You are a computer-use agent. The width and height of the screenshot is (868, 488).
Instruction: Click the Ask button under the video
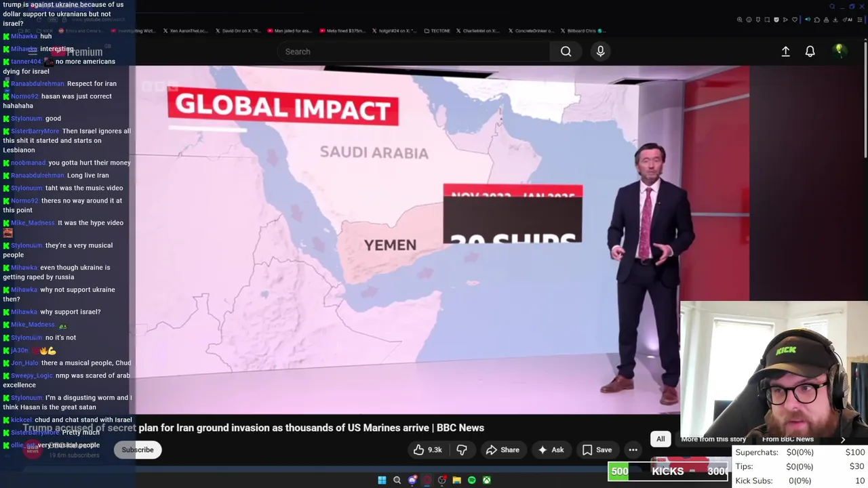pos(551,449)
